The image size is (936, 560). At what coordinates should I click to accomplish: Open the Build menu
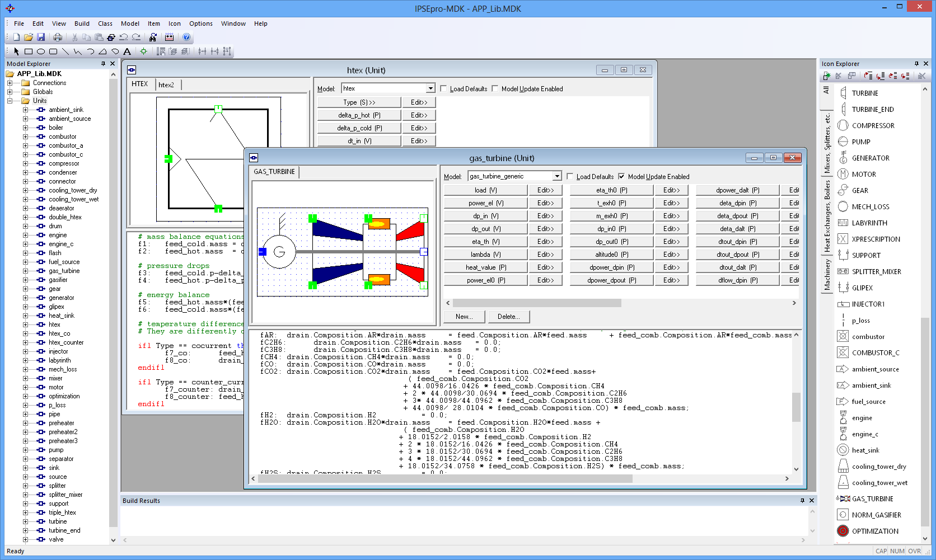pos(82,23)
